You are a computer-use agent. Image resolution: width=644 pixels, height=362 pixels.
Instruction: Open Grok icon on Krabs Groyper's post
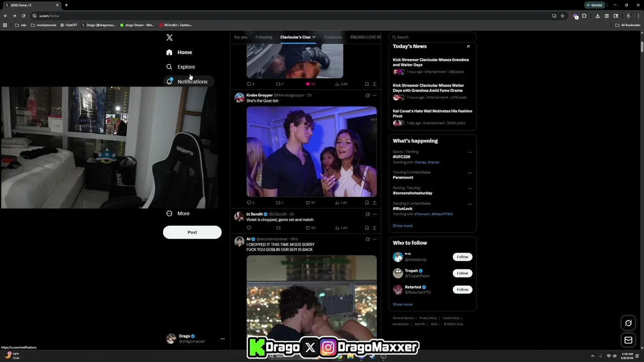pyautogui.click(x=367, y=96)
